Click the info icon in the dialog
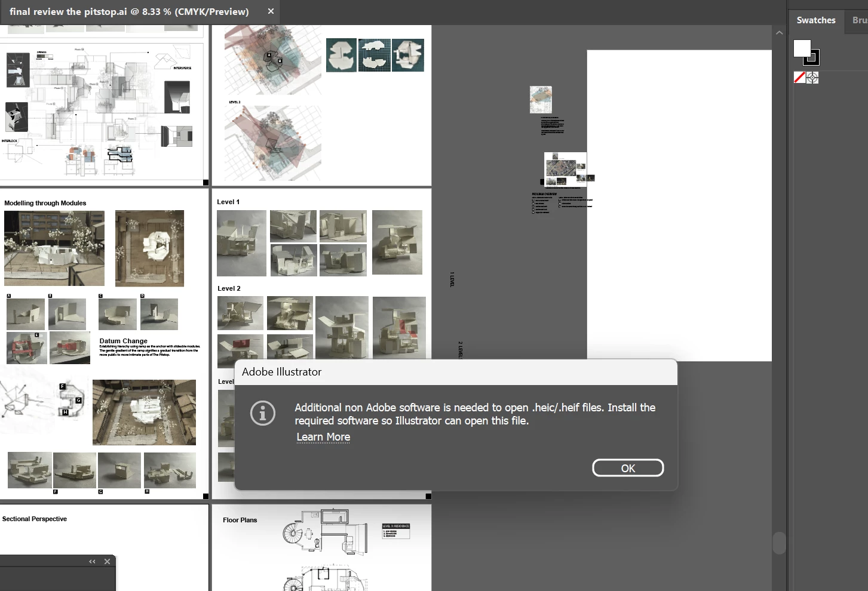The width and height of the screenshot is (868, 591). (x=263, y=413)
